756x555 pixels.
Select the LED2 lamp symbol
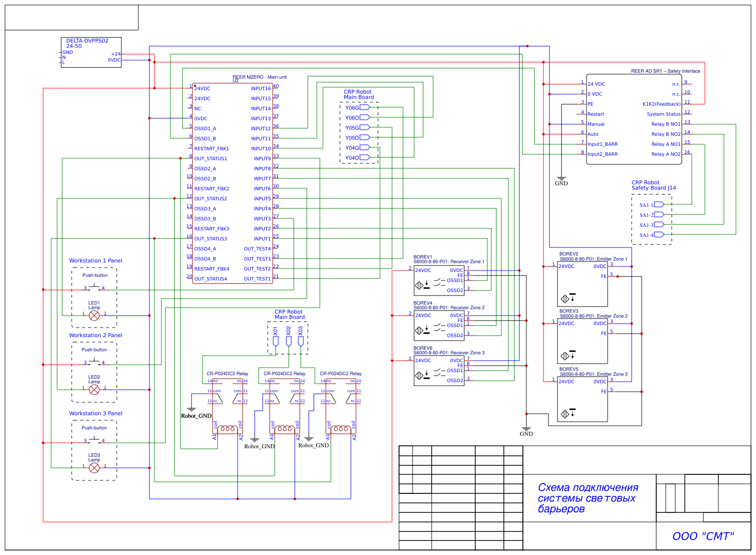[x=94, y=390]
